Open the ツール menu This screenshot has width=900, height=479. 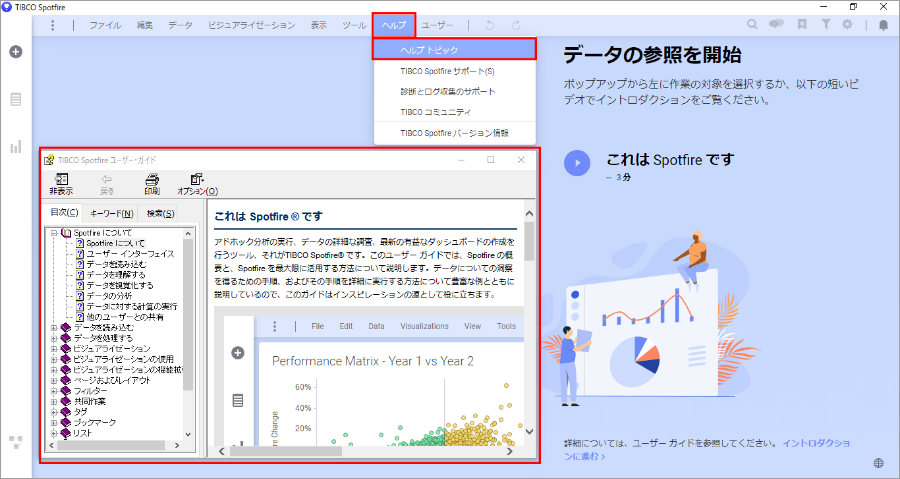click(x=354, y=25)
